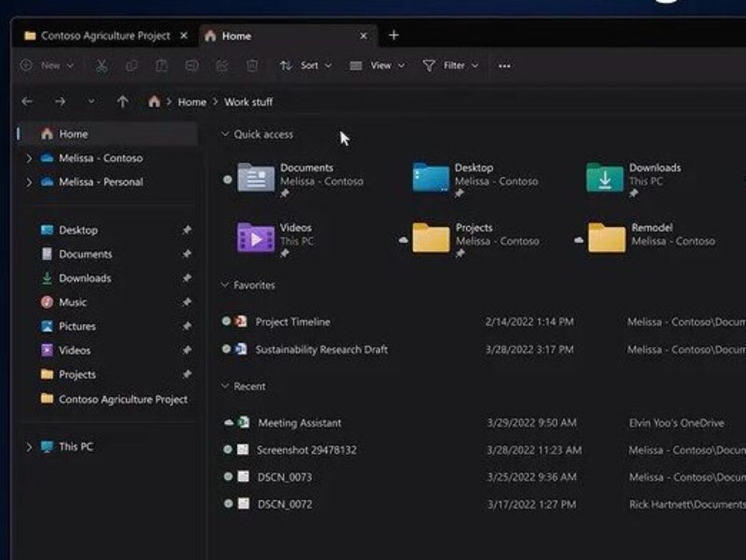The width and height of the screenshot is (746, 560).
Task: Click the date 3/25/2022 9:36 AM
Action: tap(532, 477)
